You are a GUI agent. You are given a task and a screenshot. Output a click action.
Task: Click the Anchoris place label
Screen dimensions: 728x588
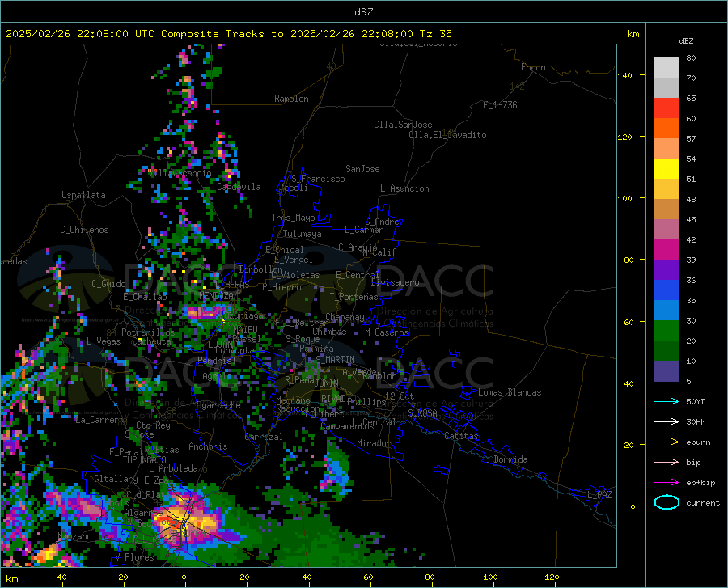pos(208,447)
